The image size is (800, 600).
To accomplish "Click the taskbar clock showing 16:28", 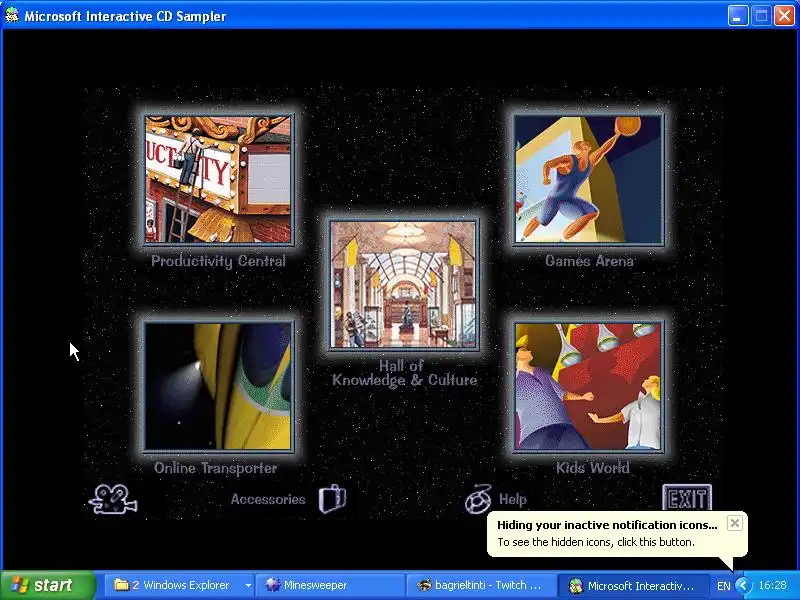I will coord(772,585).
